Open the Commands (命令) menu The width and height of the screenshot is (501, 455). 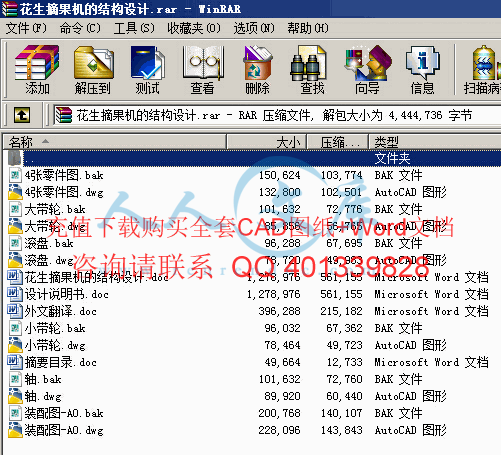(80, 28)
